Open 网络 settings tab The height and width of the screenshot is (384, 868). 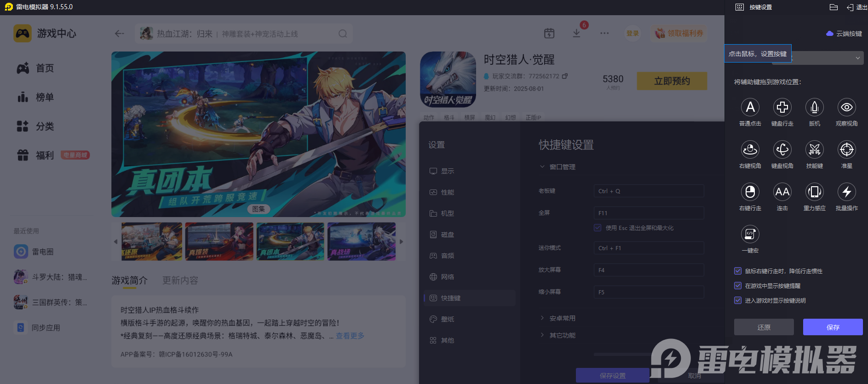tap(469, 277)
